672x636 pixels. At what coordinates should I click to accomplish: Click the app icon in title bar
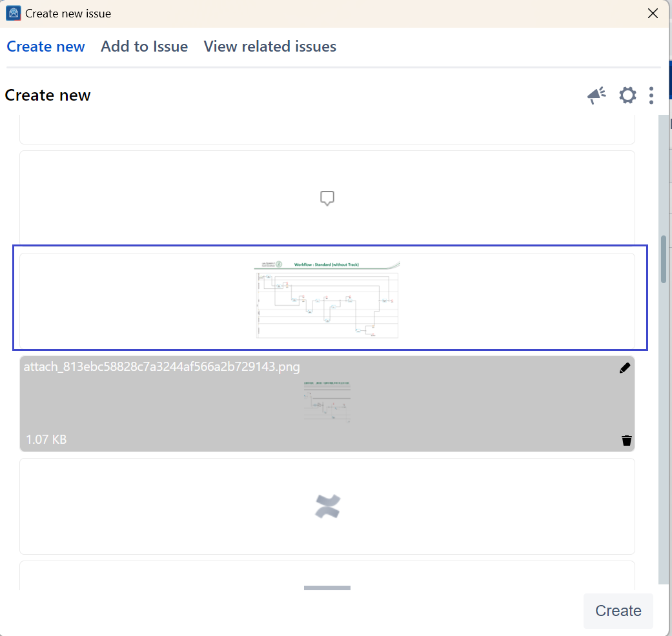coord(13,14)
